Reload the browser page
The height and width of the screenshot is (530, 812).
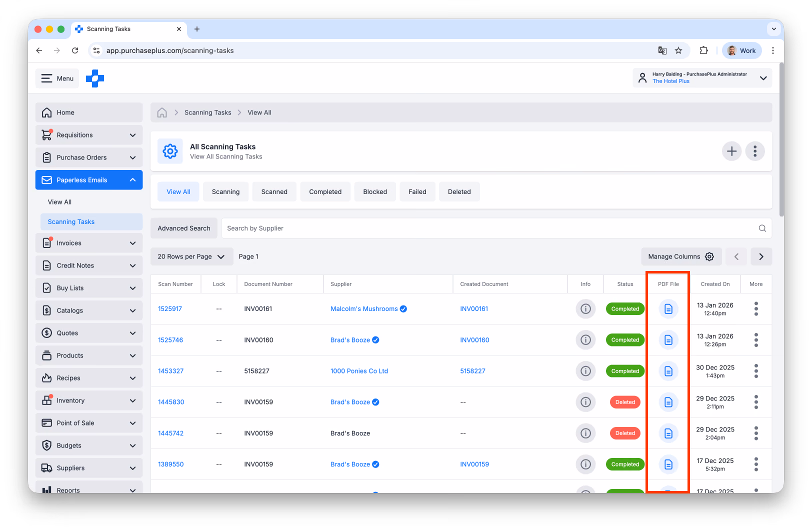click(x=75, y=50)
